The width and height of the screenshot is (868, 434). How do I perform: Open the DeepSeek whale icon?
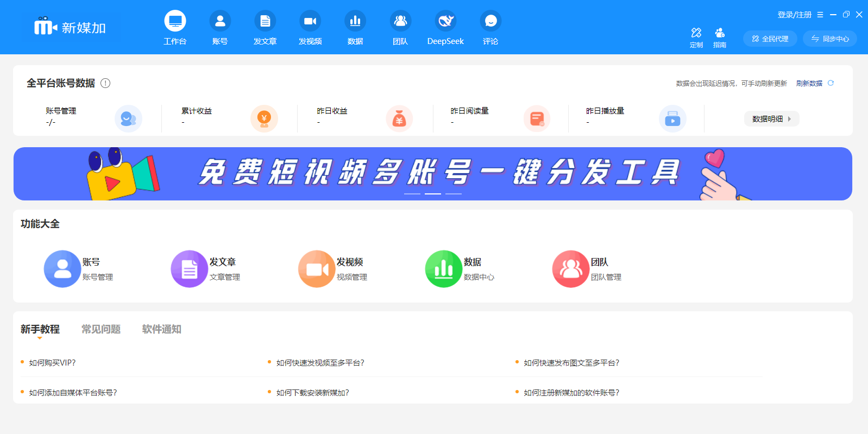tap(445, 21)
